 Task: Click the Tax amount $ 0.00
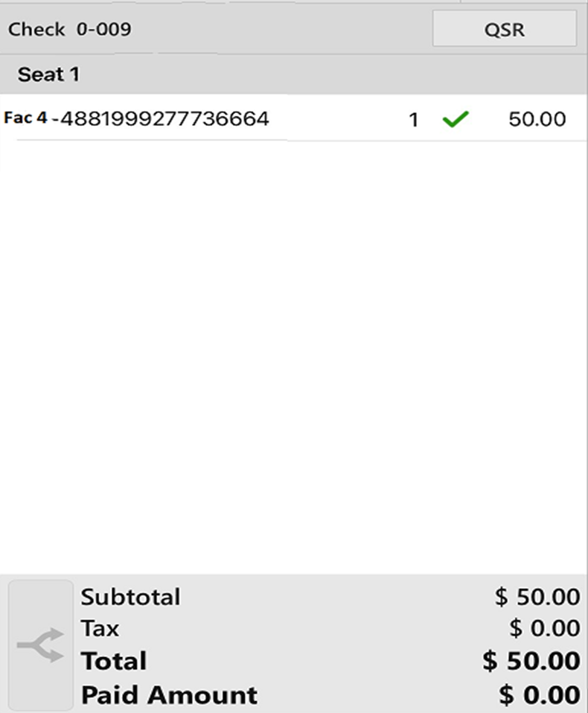544,629
